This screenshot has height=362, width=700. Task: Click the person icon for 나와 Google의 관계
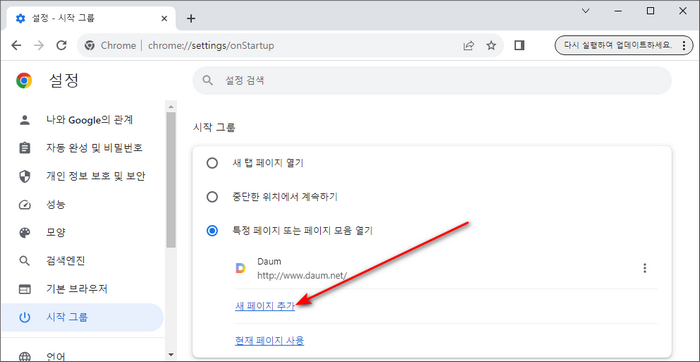point(25,120)
